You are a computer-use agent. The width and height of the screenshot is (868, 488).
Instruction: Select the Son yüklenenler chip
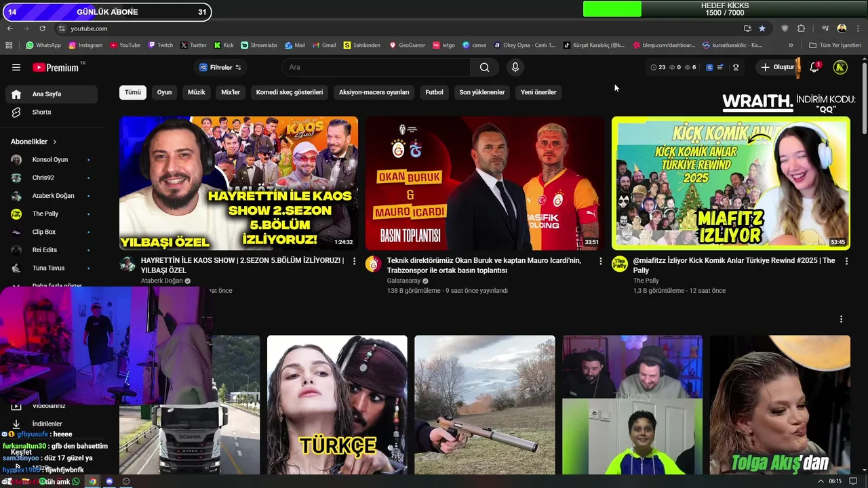coord(482,92)
